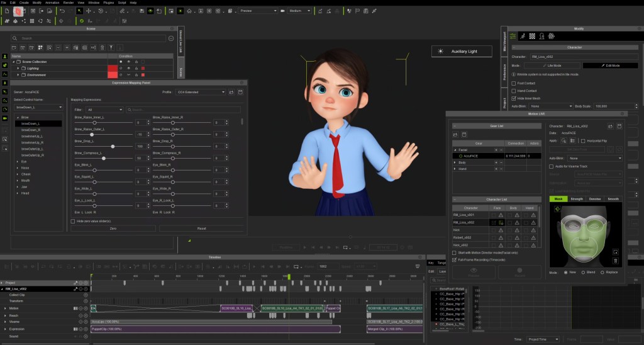Expand the Eye group in expression tree

pos(18,162)
